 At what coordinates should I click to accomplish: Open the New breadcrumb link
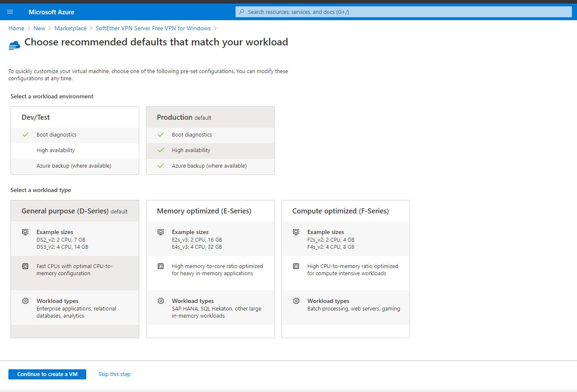point(40,28)
